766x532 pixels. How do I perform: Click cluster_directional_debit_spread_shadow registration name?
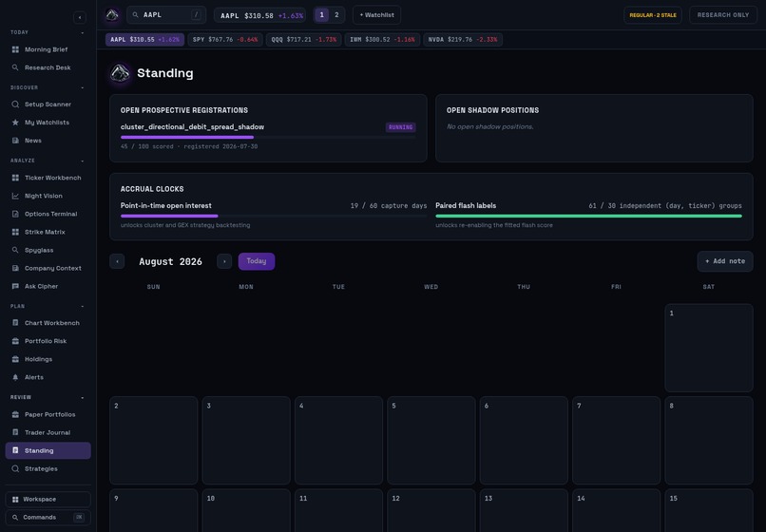[x=193, y=127]
